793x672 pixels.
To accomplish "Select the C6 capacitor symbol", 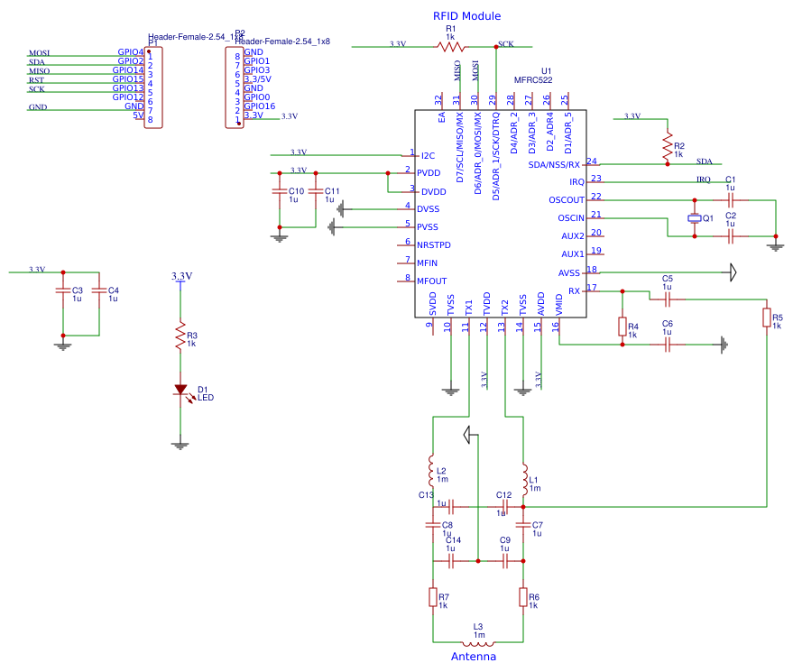I will pos(668,345).
